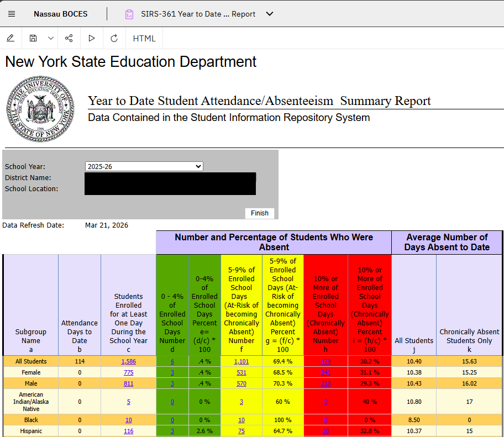Expand the report title dropdown chevron
The width and height of the screenshot is (504, 437).
270,14
